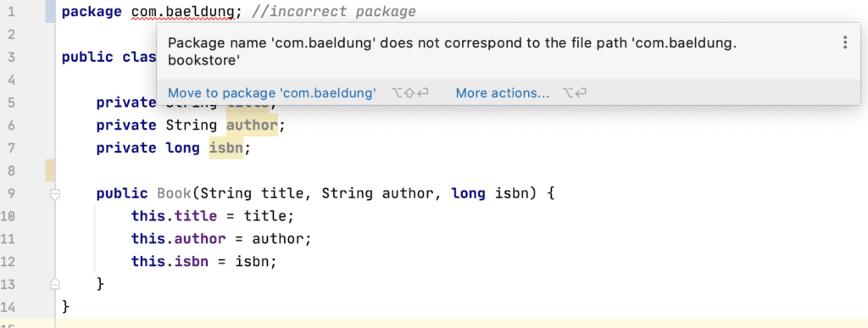The width and height of the screenshot is (868, 328).
Task: Click this.isbn on line 12
Action: pos(170,262)
